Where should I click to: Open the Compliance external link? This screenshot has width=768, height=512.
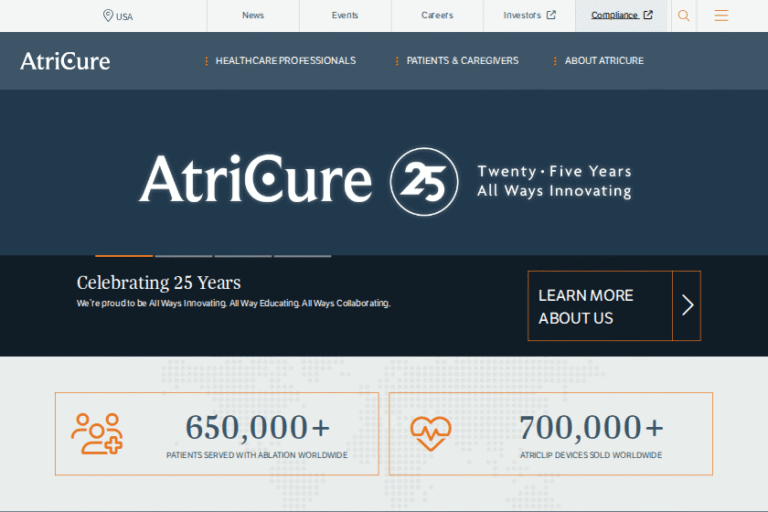pyautogui.click(x=621, y=16)
